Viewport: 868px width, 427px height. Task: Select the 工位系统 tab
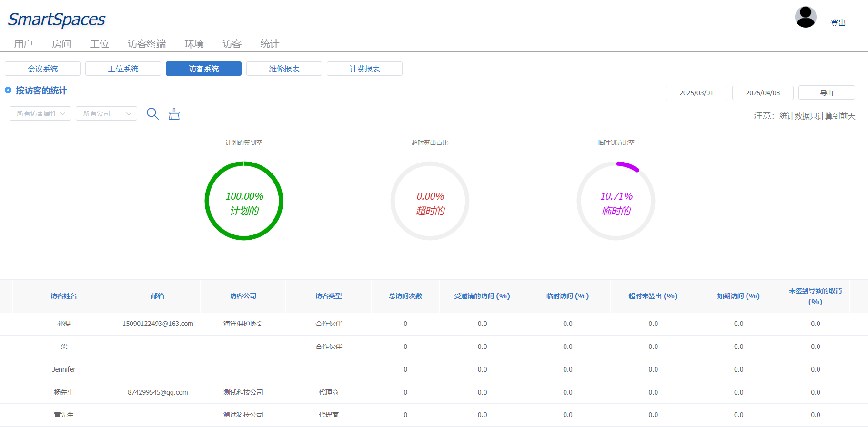[123, 69]
